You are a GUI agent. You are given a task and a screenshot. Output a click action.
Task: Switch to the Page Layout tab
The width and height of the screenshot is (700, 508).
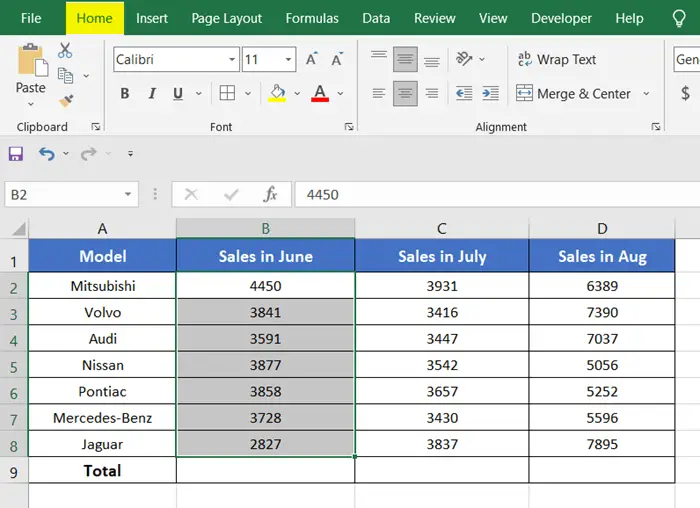226,18
